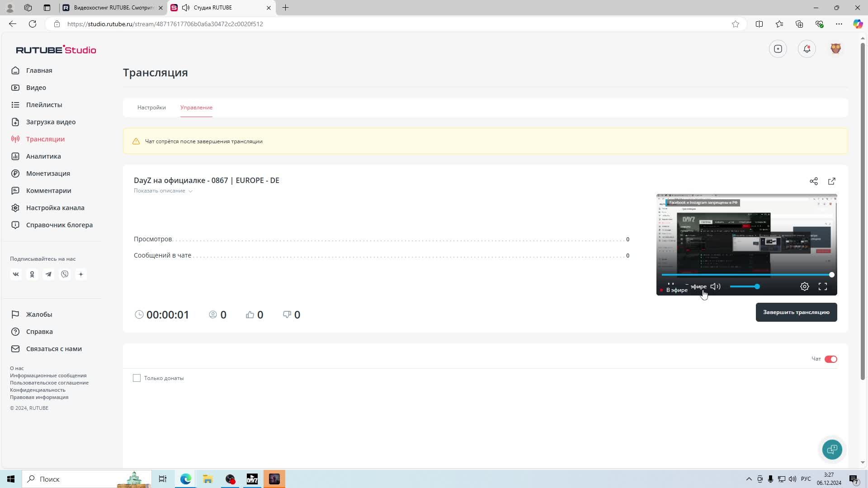
Task: Toggle the Чат switch off
Action: click(830, 359)
